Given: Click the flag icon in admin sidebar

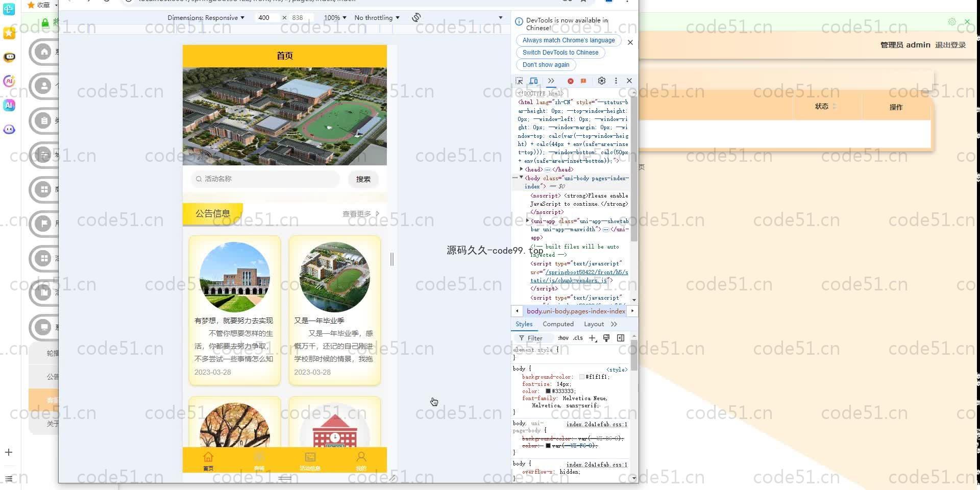Looking at the screenshot, I should tap(44, 224).
